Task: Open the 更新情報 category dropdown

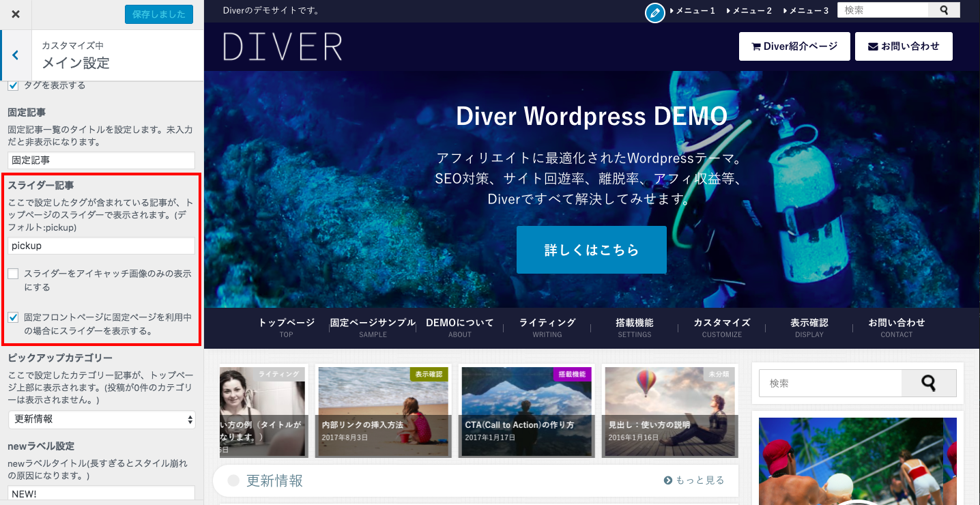Action: [102, 419]
